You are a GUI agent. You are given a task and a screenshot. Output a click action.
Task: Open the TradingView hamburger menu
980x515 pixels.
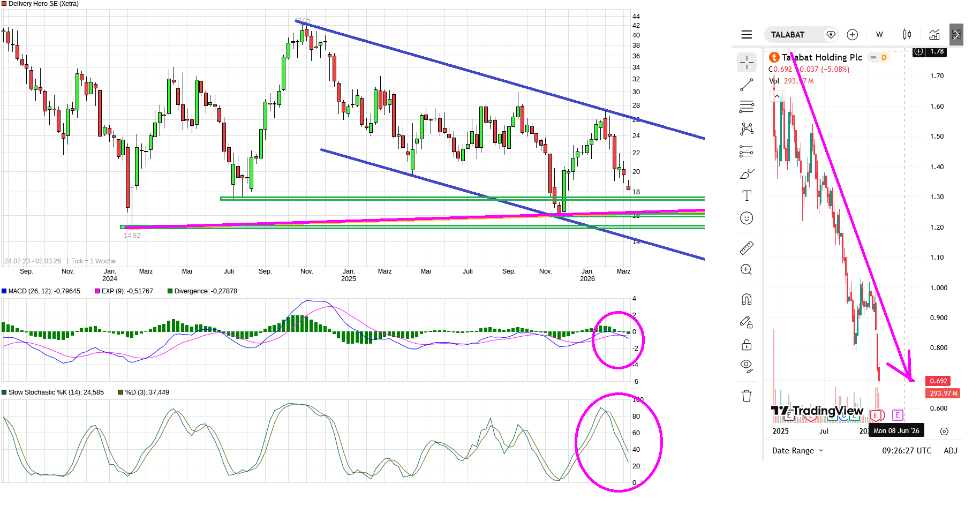tap(747, 35)
